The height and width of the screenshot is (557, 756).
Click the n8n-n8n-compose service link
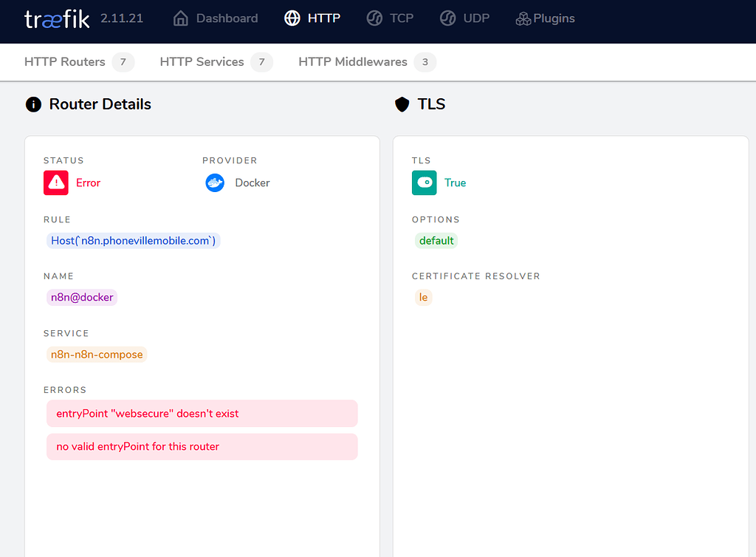(97, 355)
